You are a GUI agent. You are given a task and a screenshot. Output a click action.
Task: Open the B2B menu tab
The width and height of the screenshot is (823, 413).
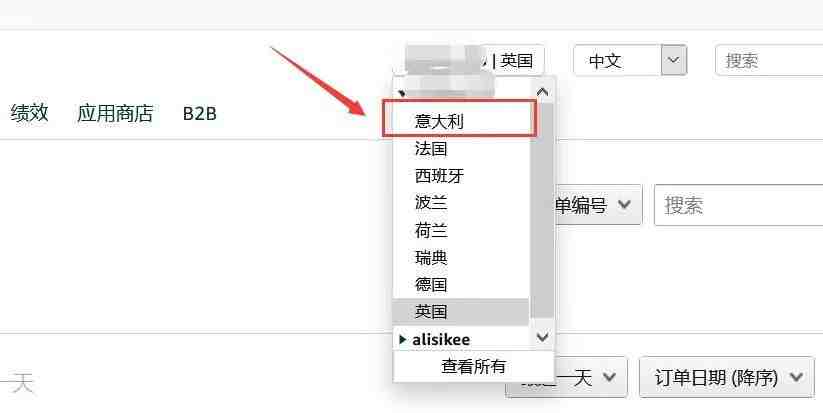(x=199, y=114)
